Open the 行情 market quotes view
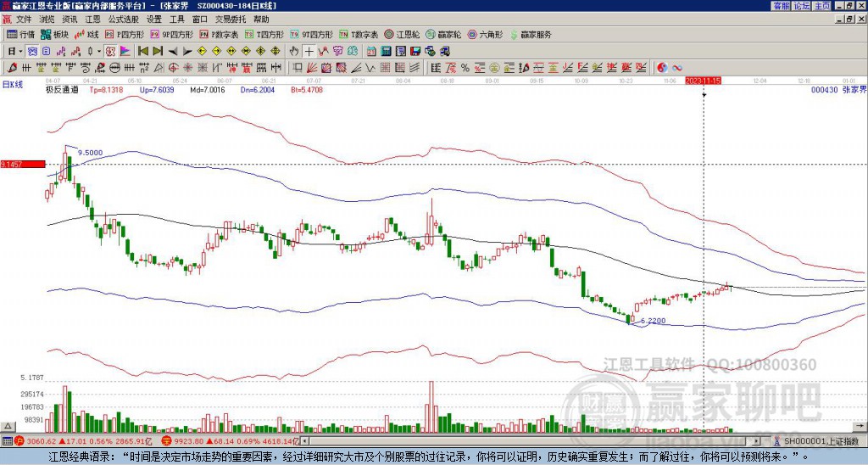868x465 pixels. click(21, 35)
